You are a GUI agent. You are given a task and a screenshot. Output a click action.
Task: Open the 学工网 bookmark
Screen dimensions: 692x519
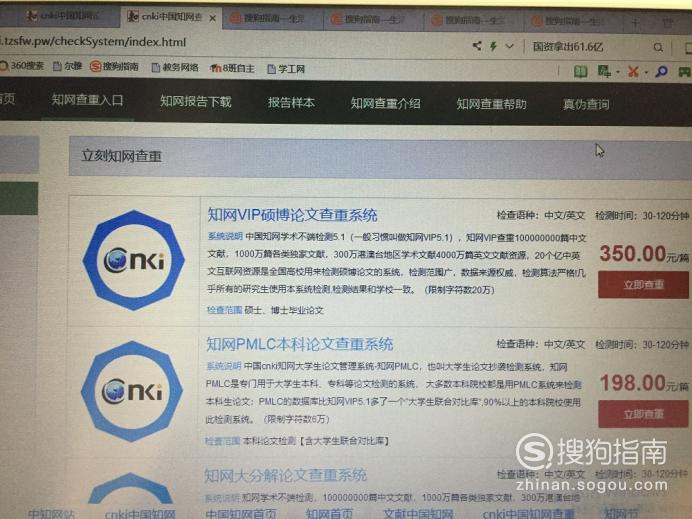(286, 69)
